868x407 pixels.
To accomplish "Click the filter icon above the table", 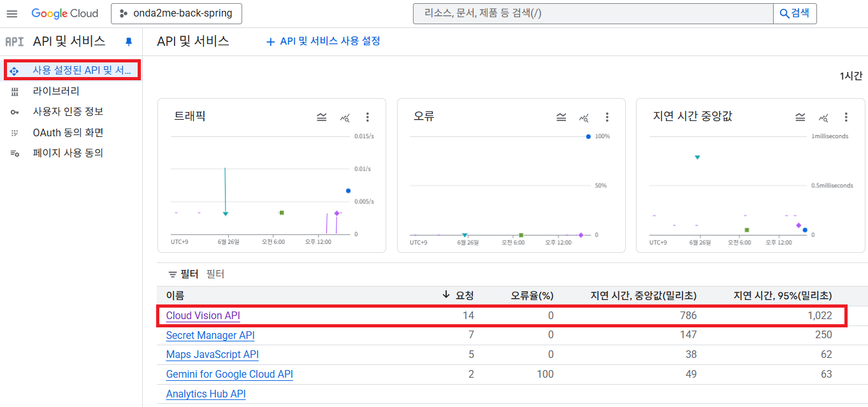I will point(172,275).
